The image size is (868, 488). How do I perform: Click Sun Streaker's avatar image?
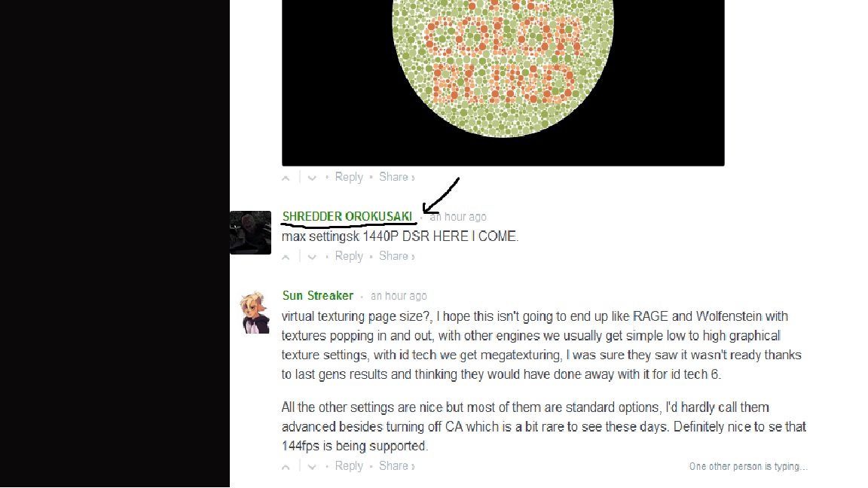[x=254, y=312]
